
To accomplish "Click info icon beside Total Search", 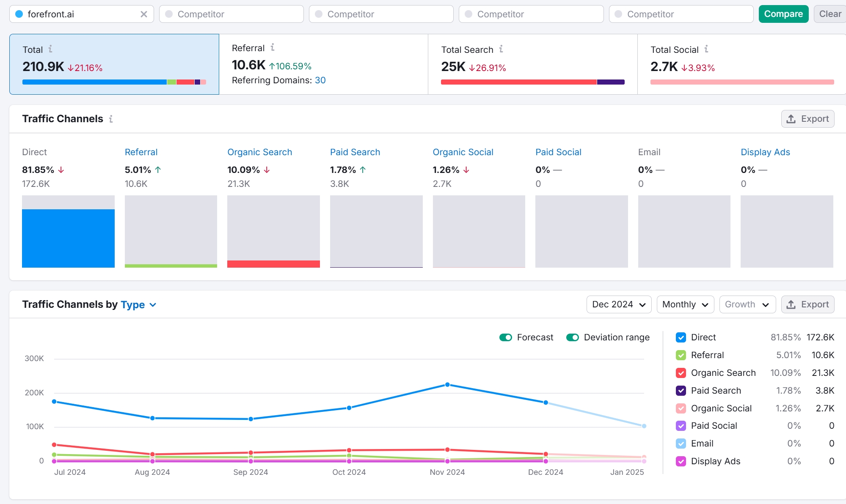I will click(x=501, y=49).
